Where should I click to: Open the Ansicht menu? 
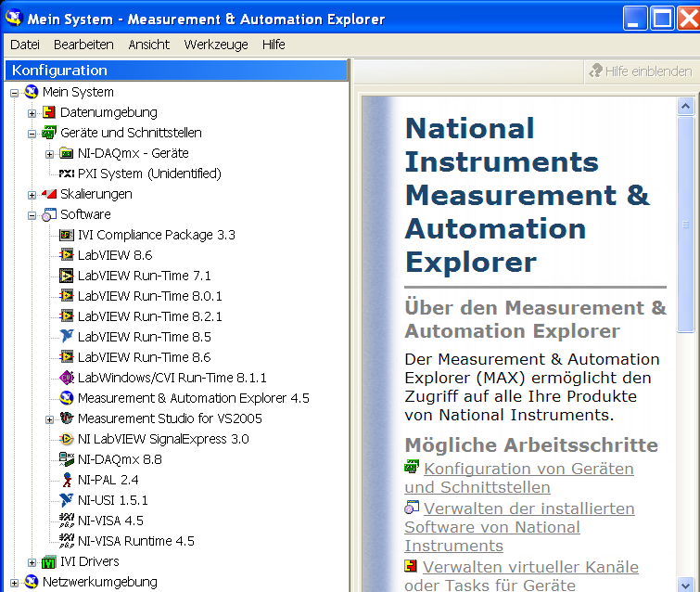click(148, 45)
